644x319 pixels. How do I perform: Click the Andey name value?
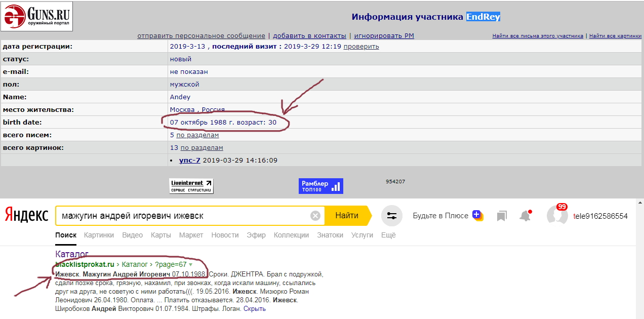(180, 97)
